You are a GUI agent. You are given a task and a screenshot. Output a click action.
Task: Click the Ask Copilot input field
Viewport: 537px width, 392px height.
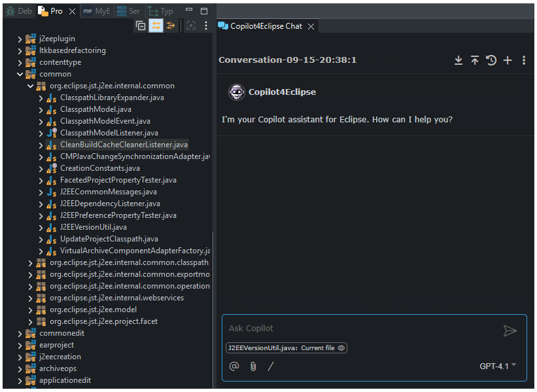[363, 329]
